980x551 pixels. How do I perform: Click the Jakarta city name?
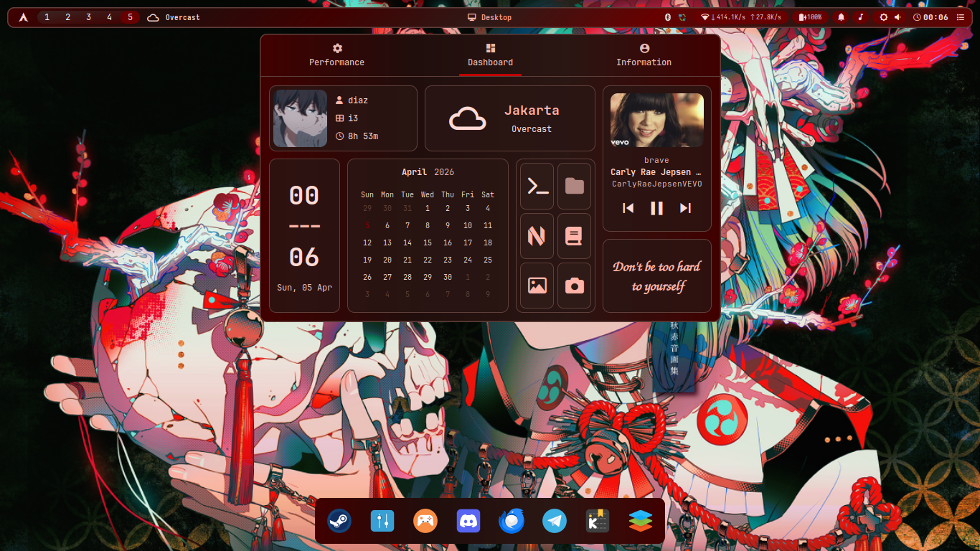(532, 110)
